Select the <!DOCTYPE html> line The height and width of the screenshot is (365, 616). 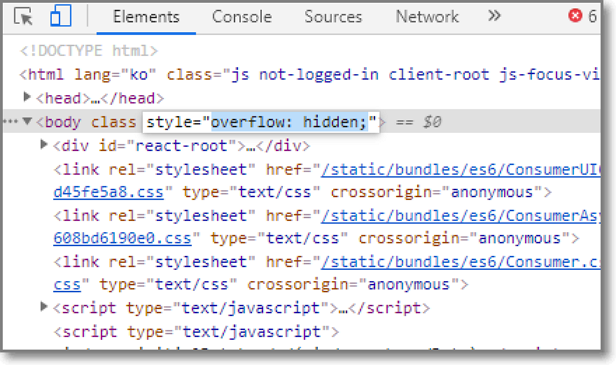pos(89,51)
